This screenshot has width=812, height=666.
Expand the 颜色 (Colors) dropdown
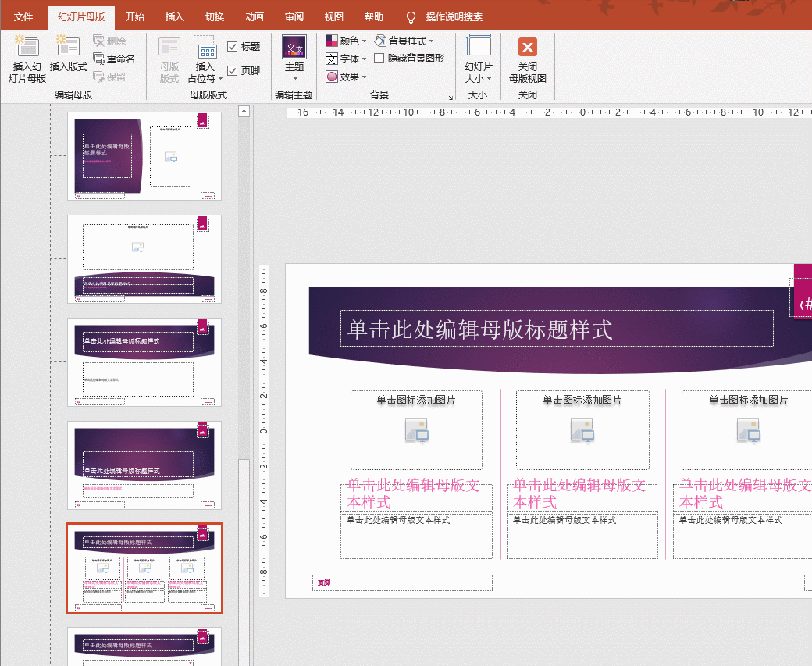346,41
